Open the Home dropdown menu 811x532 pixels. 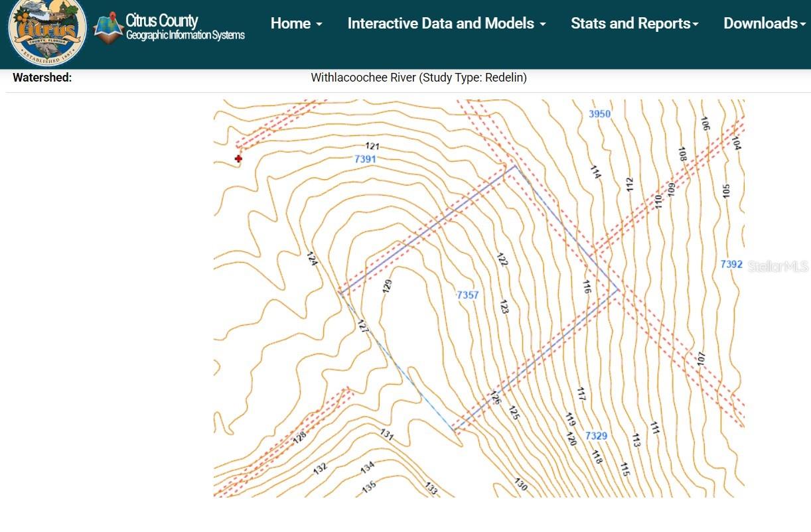[x=296, y=23]
